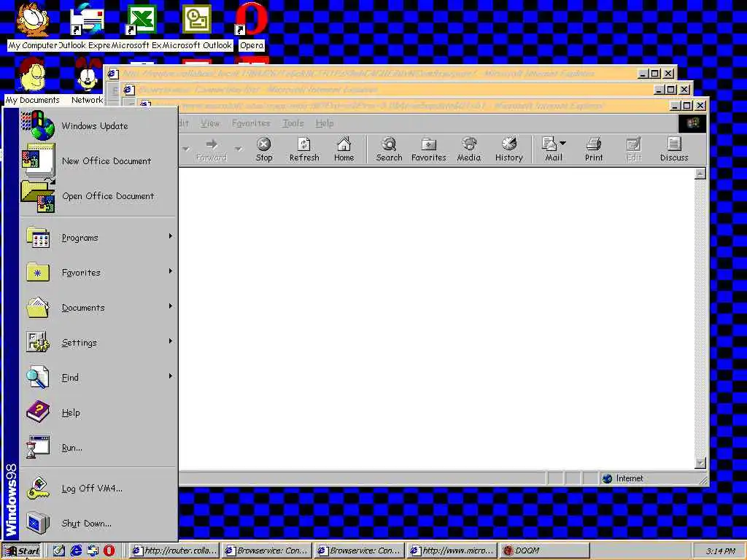Launch Opera from Quick Launch bar
The image size is (747, 560).
pyautogui.click(x=109, y=551)
